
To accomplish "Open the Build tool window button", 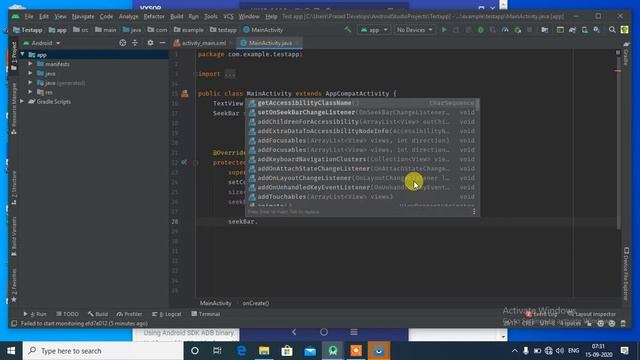I will tap(98, 314).
